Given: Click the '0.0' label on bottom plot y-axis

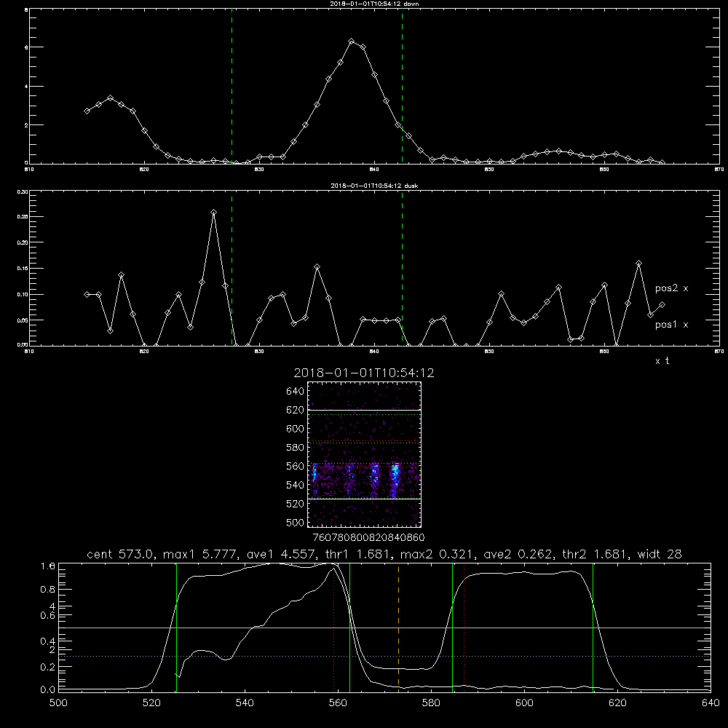Looking at the screenshot, I should tap(48, 690).
